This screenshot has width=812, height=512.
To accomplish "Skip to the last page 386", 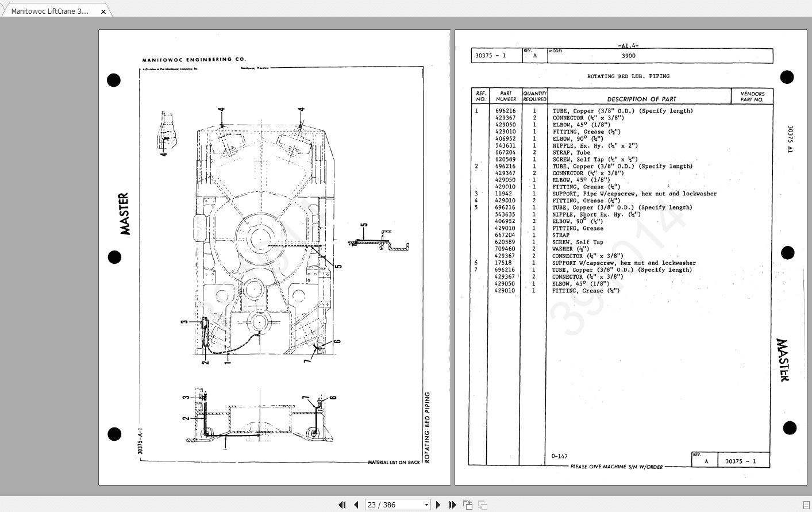I will (x=452, y=505).
